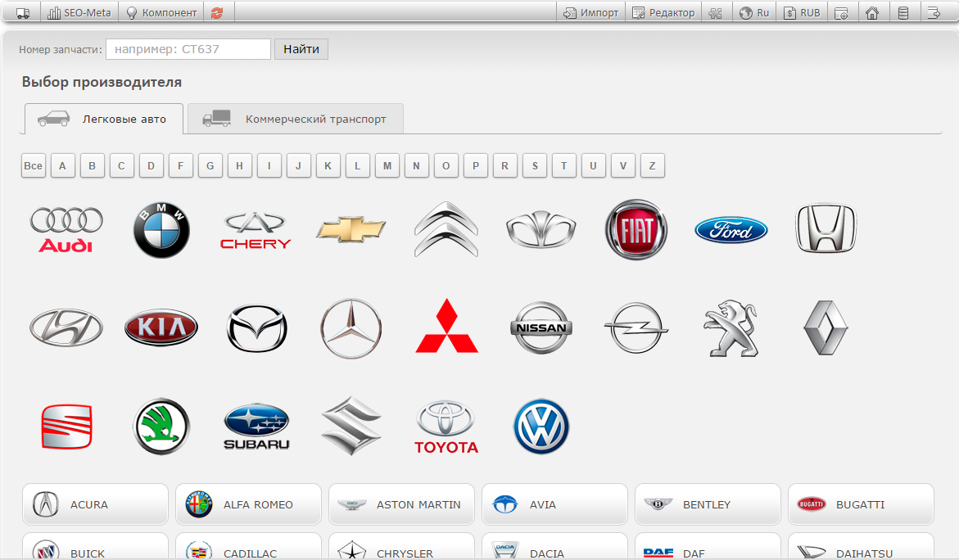Select the Audi logo

(x=66, y=230)
